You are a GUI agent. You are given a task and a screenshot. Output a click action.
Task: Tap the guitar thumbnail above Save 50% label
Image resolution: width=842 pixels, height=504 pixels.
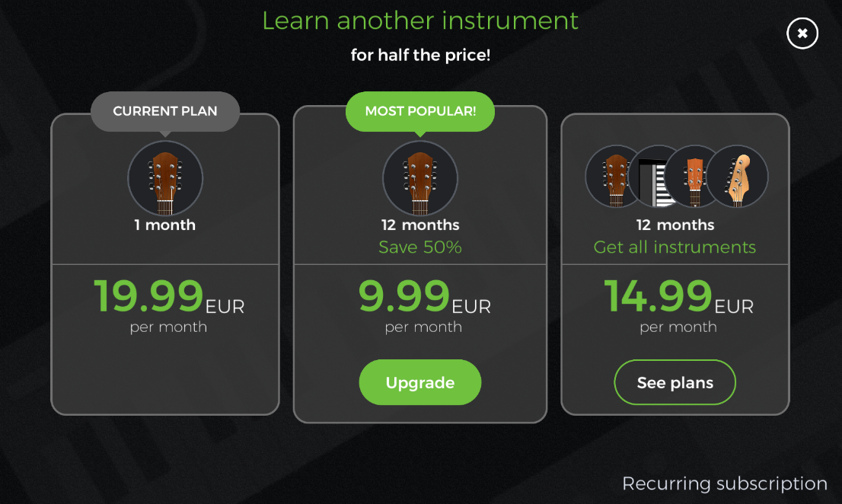419,177
